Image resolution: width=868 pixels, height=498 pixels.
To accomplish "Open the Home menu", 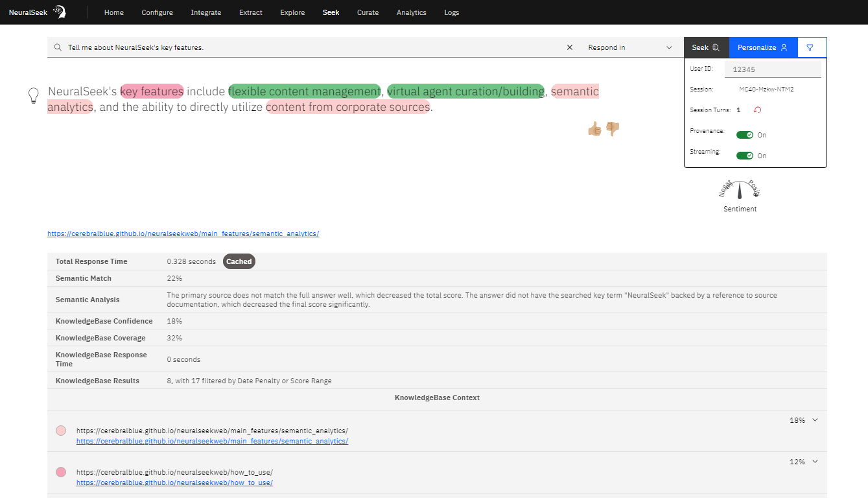I will pos(114,12).
